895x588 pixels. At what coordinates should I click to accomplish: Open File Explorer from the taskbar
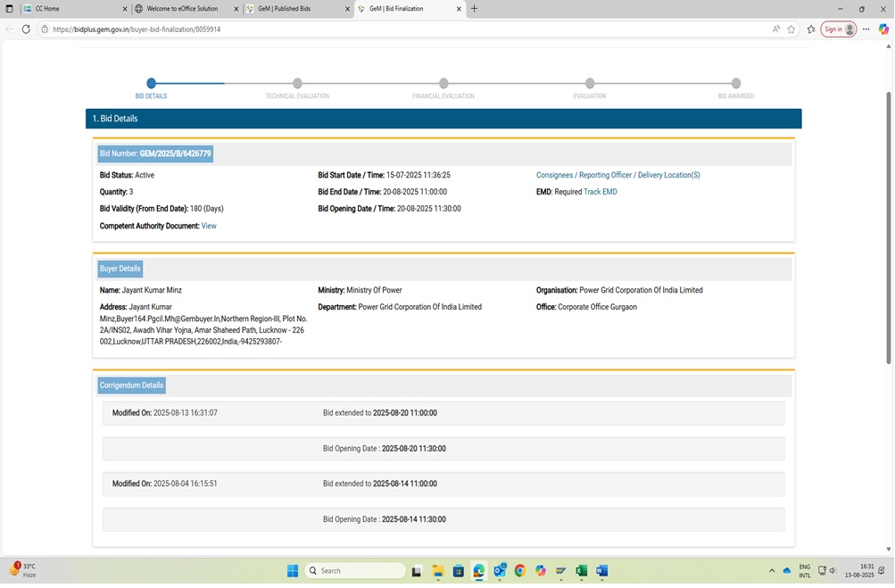(437, 571)
